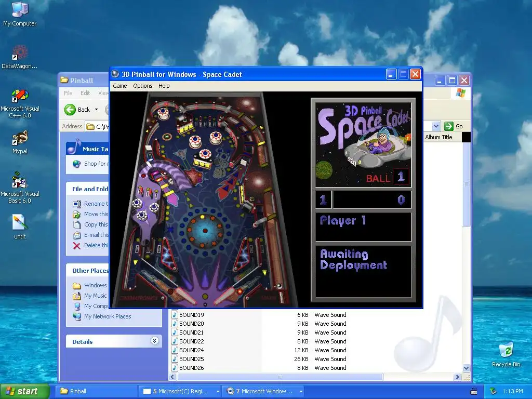The image size is (532, 399).
Task: Expand the address bar dropdown arrow
Action: 436,126
